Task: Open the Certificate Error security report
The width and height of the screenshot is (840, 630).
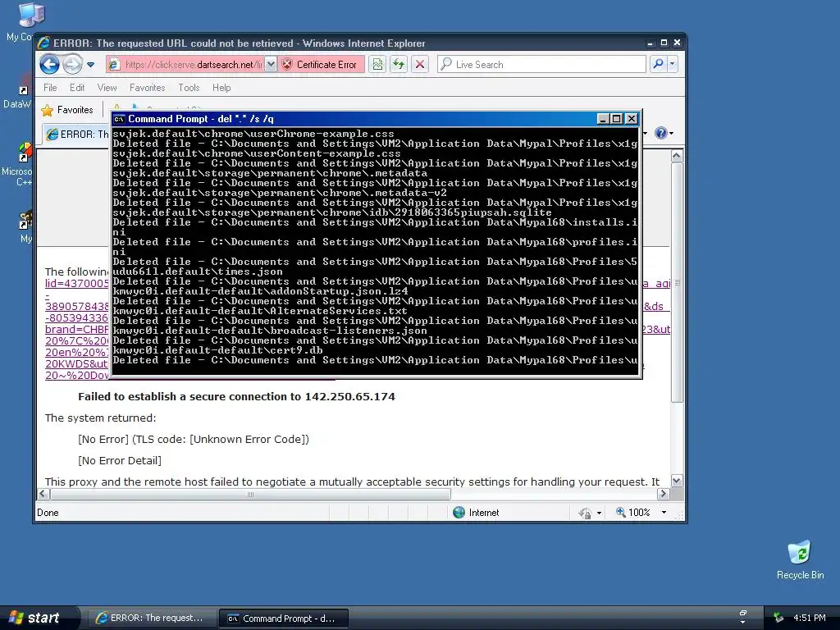Action: 322,65
